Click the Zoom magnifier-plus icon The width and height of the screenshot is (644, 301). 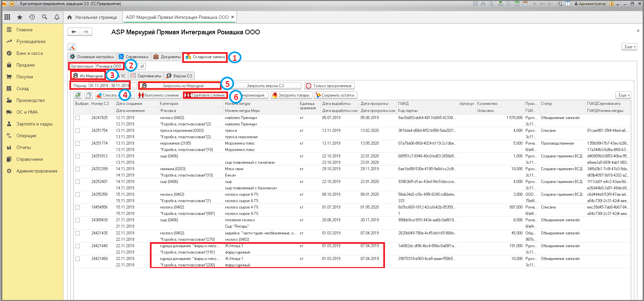(560, 4)
